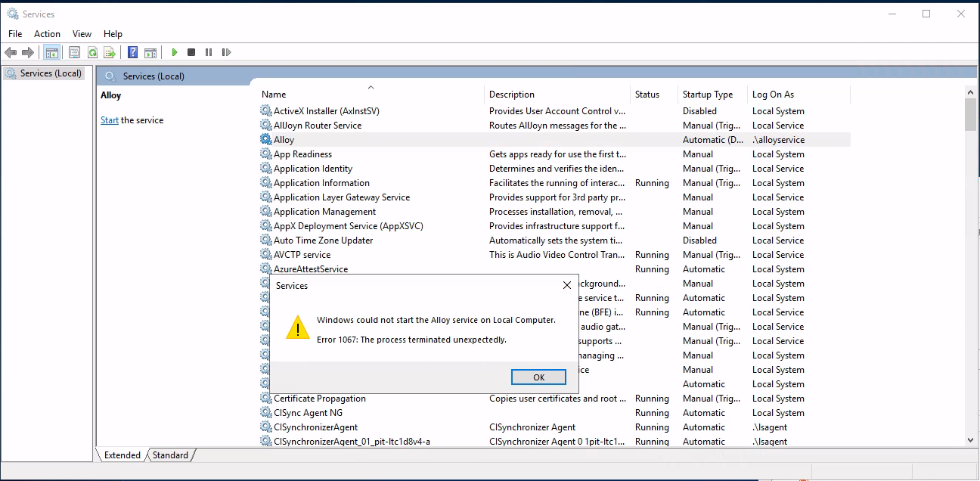Restart the service with the restart icon
The width and height of the screenshot is (980, 481).
coord(226,52)
